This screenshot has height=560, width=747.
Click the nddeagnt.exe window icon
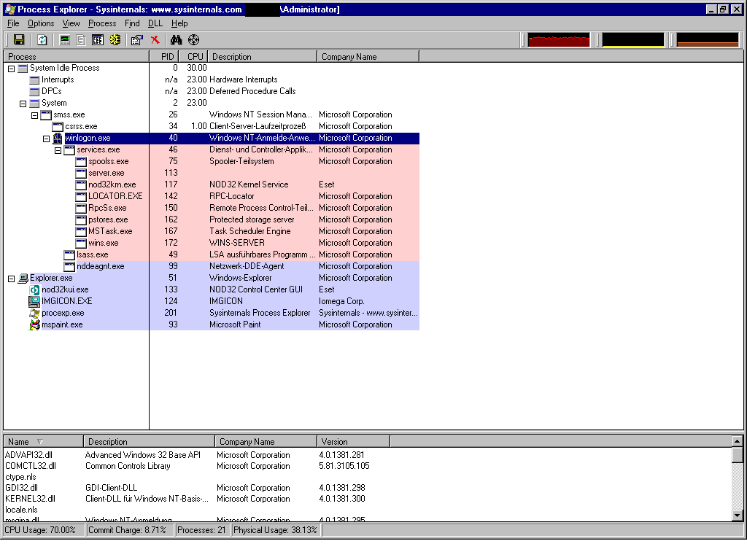tap(69, 267)
